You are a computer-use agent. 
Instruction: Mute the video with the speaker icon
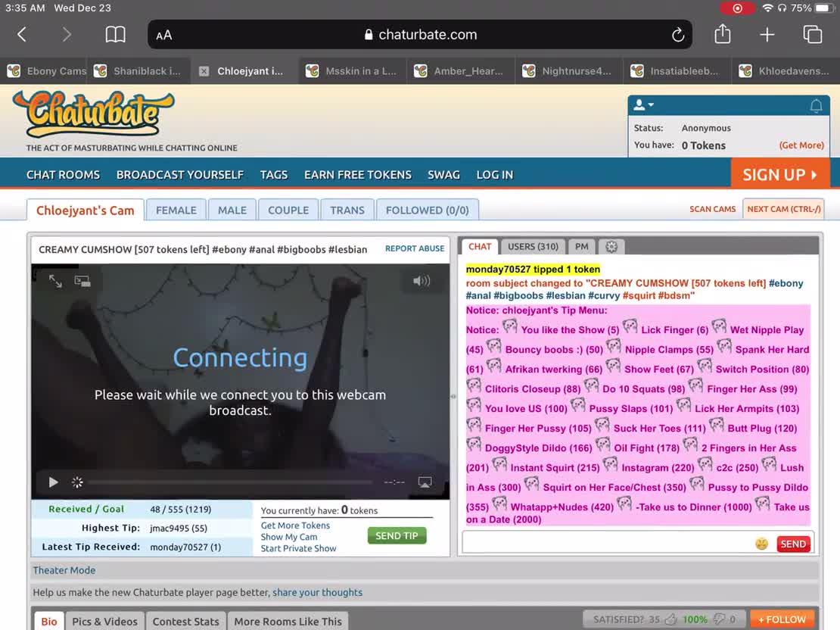coord(422,281)
